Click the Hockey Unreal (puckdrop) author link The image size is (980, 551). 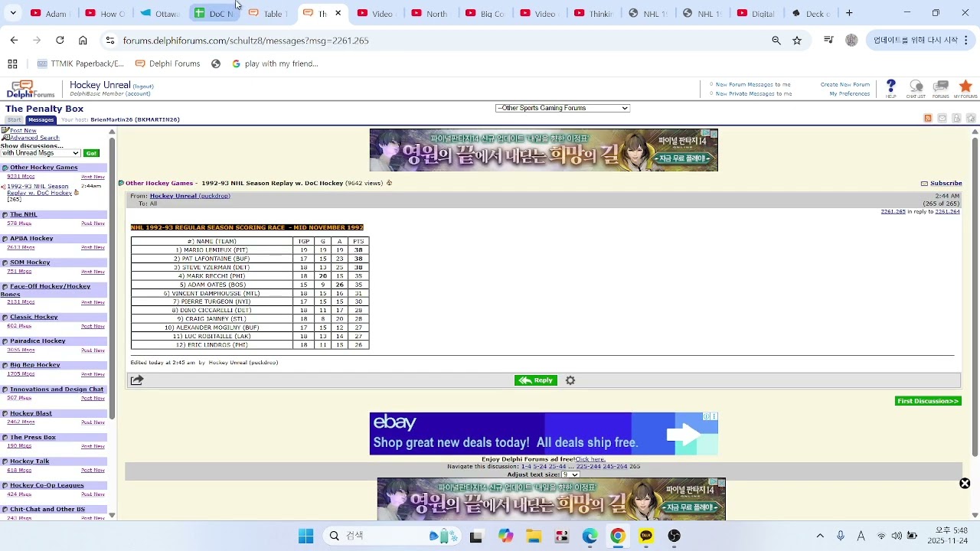(190, 196)
